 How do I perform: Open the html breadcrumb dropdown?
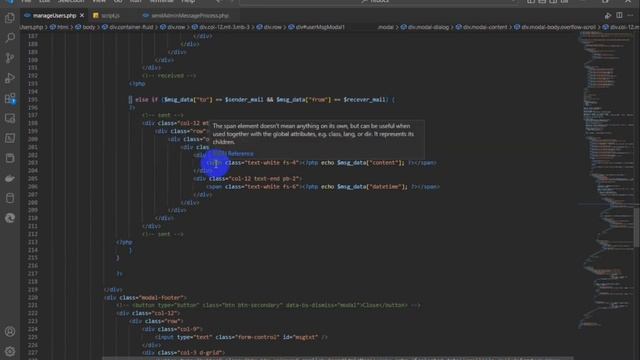(x=62, y=27)
